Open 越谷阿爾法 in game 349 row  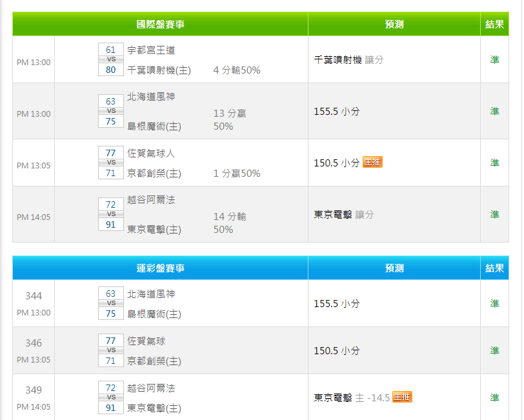pos(151,388)
